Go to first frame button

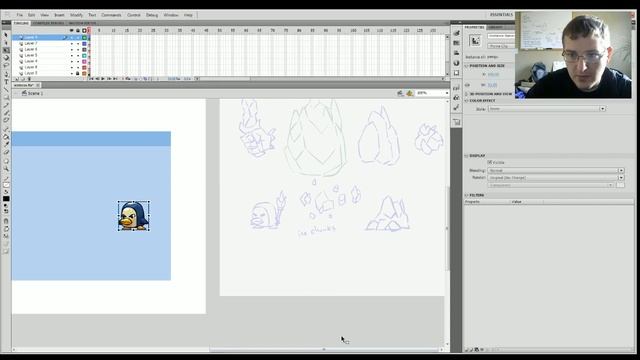click(x=91, y=79)
